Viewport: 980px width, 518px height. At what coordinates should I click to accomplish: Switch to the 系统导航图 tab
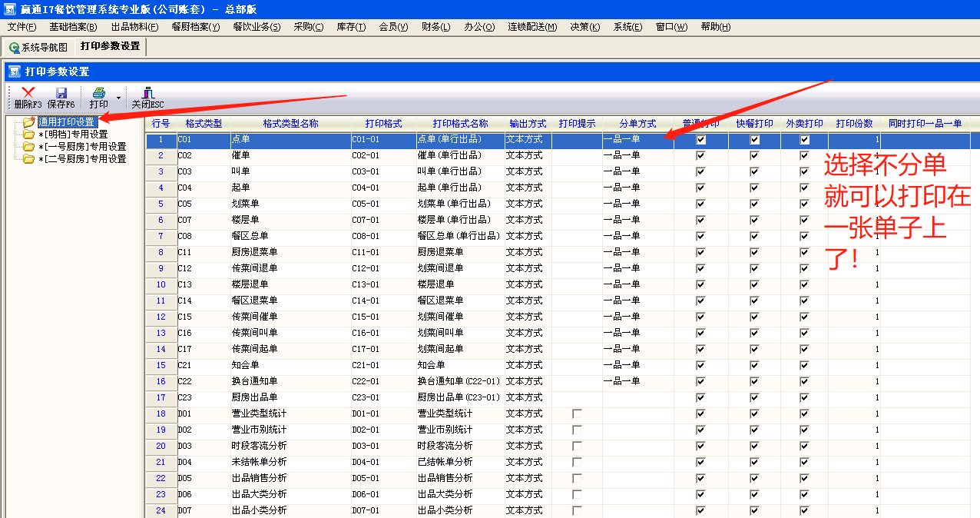[38, 47]
